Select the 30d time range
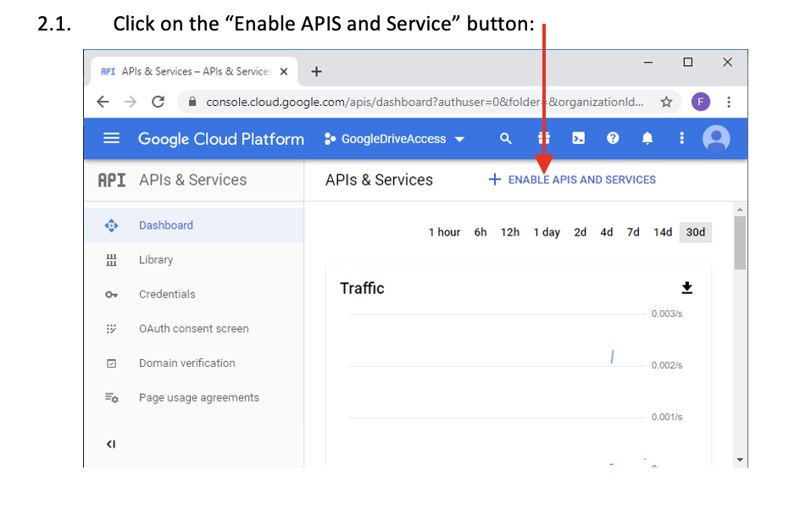800x532 pixels. point(695,232)
